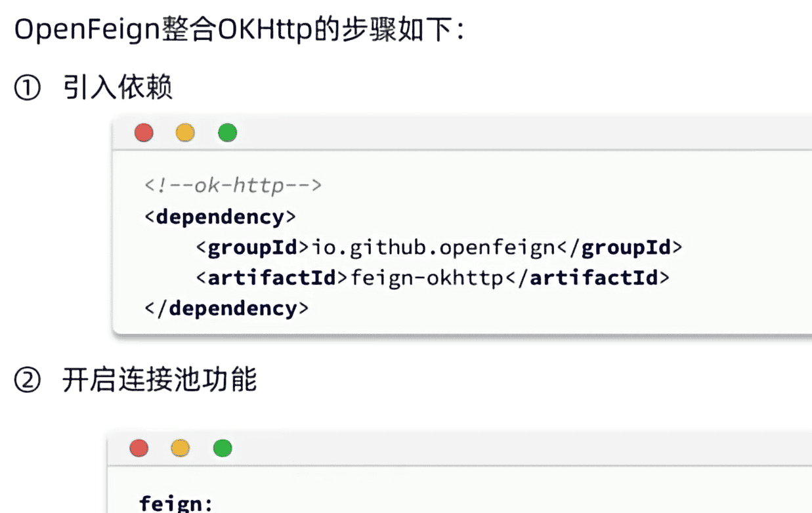Click the '<!--ok-http-->' comment line

coord(233,186)
